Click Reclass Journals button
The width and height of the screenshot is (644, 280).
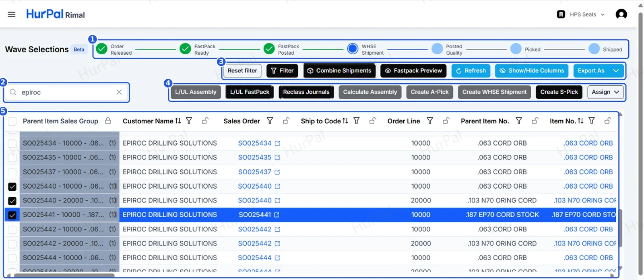[x=306, y=92]
